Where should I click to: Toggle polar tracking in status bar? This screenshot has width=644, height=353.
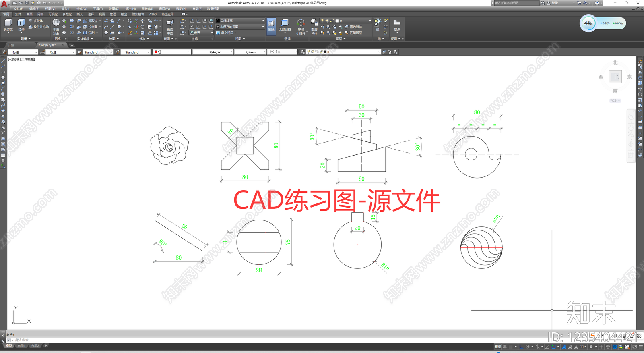pos(527,347)
